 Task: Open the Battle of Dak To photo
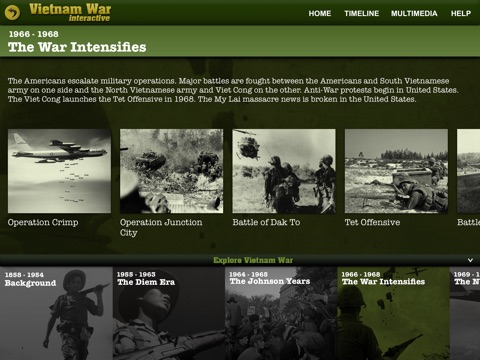284,171
